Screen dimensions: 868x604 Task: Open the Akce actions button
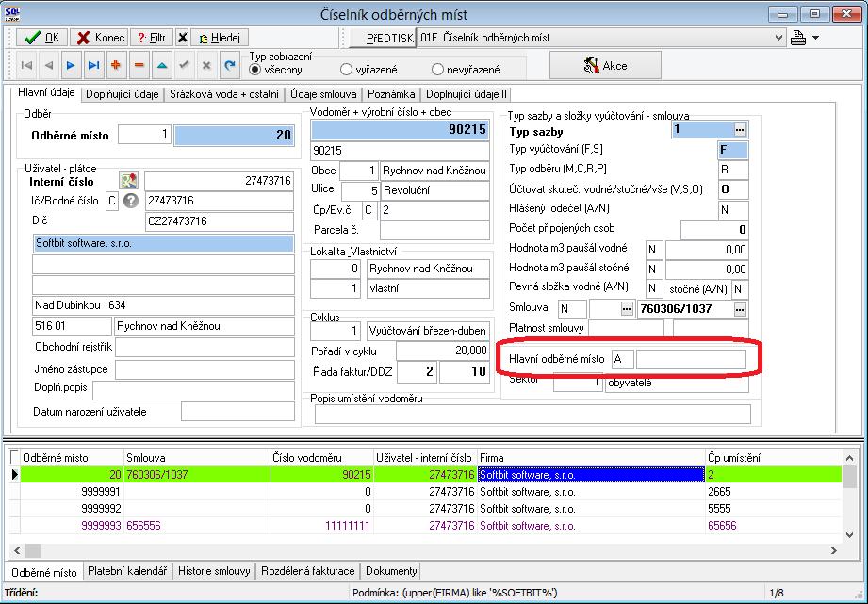pyautogui.click(x=605, y=66)
